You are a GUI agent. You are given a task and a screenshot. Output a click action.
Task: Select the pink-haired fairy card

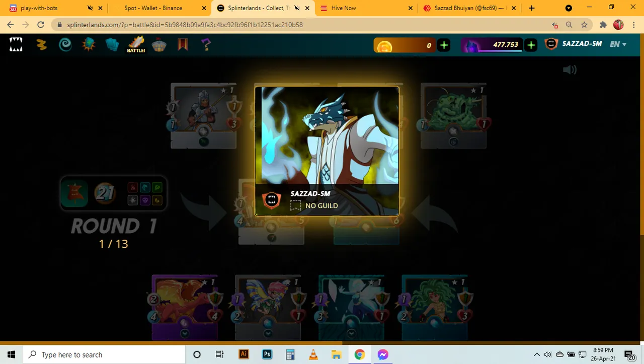(x=268, y=308)
